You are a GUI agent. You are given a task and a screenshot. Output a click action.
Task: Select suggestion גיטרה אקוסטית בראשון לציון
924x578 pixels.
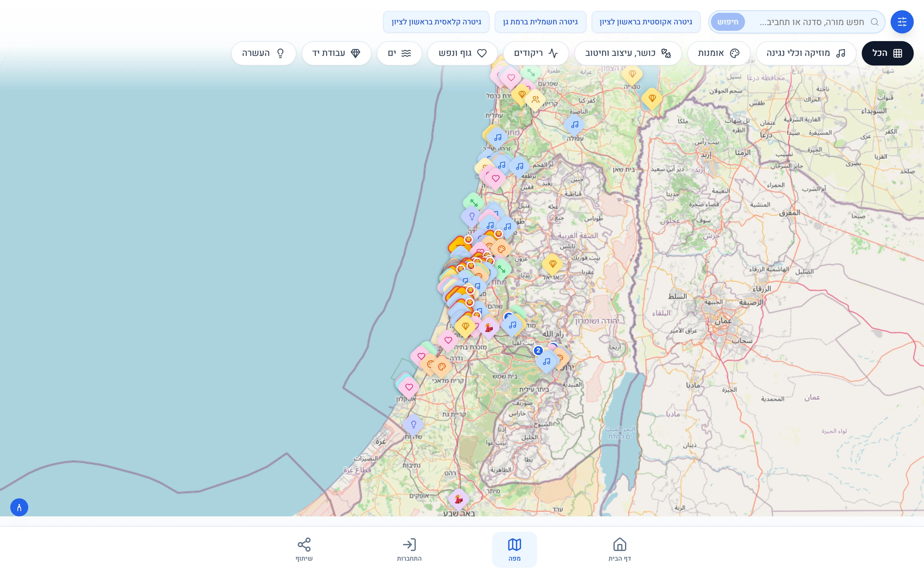click(x=646, y=22)
